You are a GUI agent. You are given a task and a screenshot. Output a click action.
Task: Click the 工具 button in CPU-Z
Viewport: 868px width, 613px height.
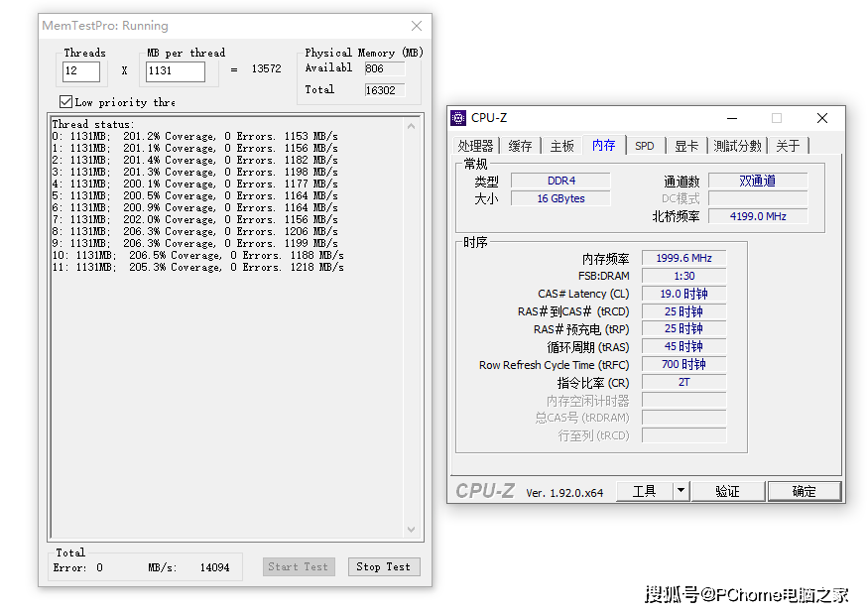(x=645, y=491)
